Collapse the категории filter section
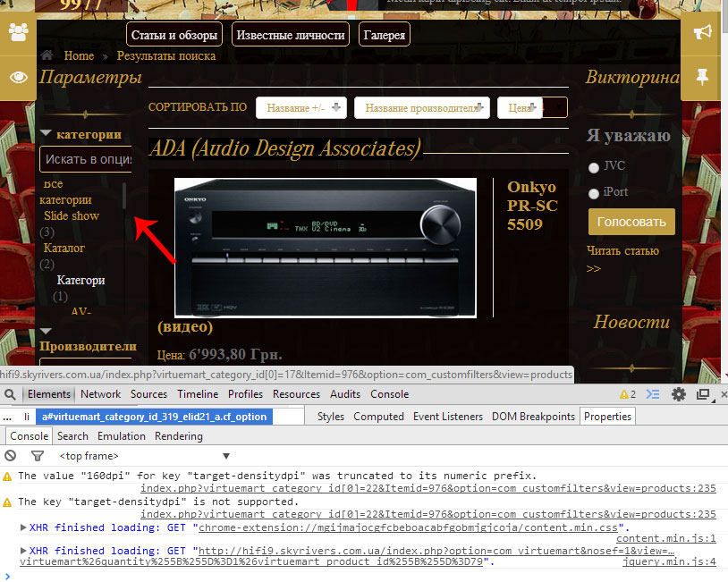Screen dimensions: 728x582 coord(46,132)
